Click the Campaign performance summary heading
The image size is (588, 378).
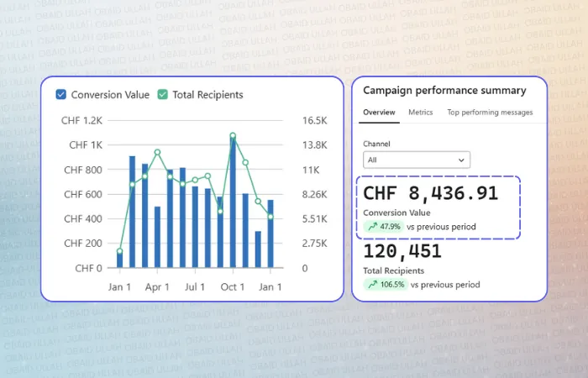pyautogui.click(x=444, y=91)
